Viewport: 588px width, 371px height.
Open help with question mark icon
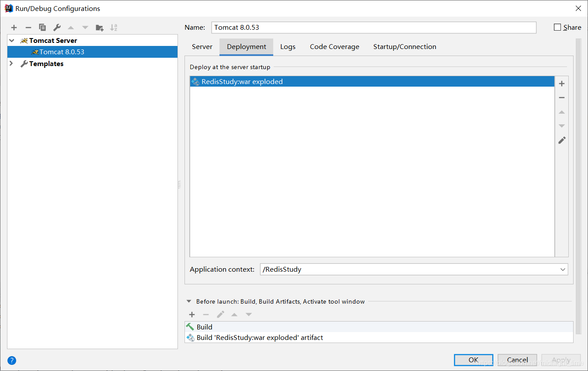pos(12,361)
